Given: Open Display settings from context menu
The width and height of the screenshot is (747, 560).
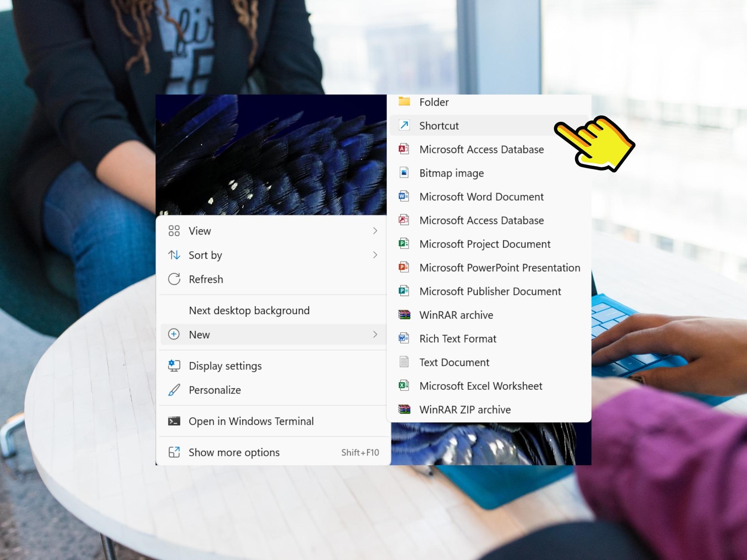Looking at the screenshot, I should coord(225,365).
